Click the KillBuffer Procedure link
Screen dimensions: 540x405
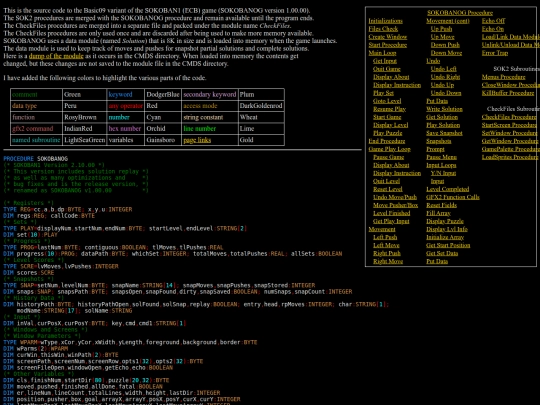point(508,93)
